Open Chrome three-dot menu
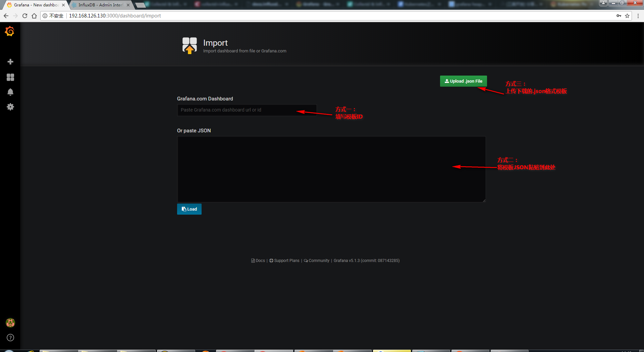 point(638,16)
